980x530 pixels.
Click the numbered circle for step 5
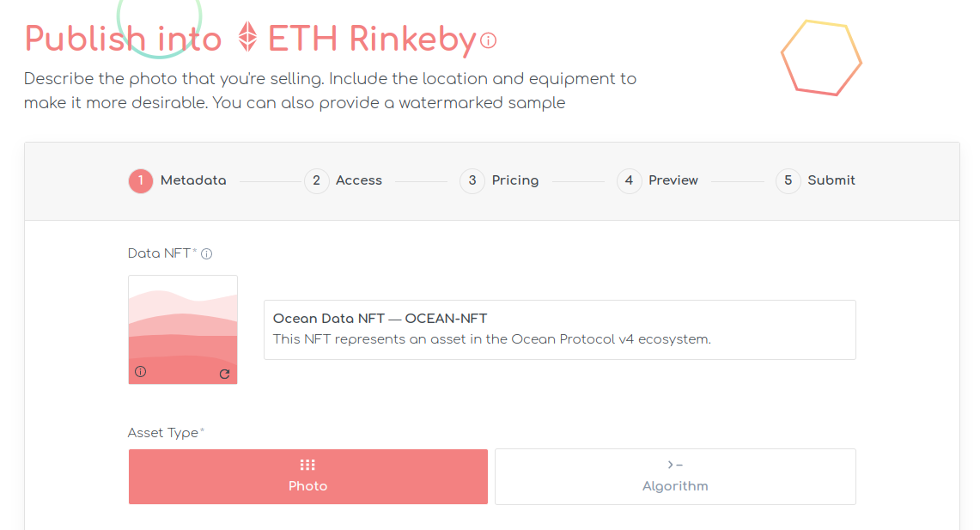[788, 180]
